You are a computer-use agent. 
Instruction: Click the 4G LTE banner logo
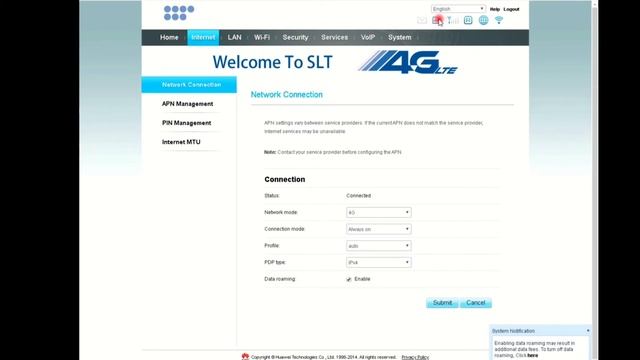click(408, 62)
